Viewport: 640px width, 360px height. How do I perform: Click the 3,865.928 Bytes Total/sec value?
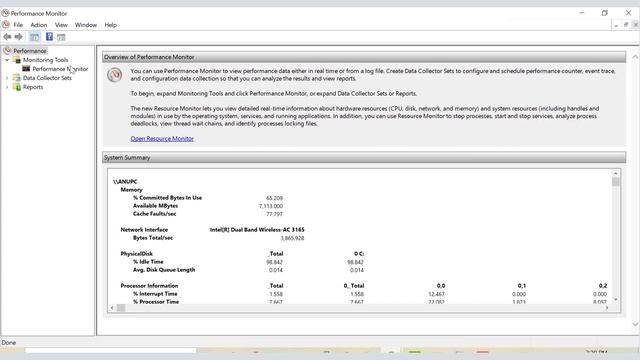[292, 238]
